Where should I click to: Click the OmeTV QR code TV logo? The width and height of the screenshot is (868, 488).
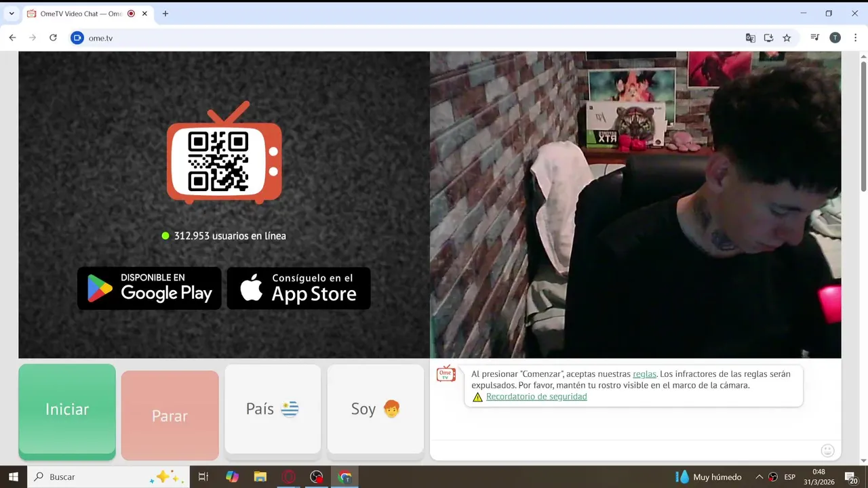point(224,153)
